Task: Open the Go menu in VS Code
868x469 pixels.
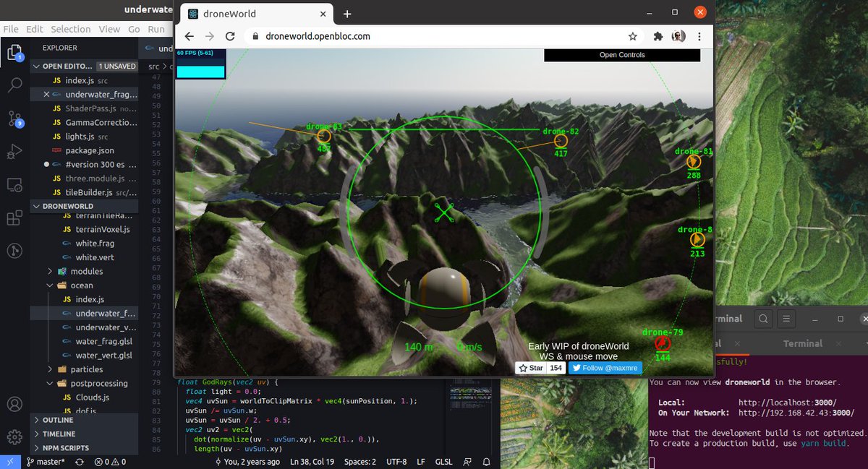Action: pyautogui.click(x=134, y=29)
